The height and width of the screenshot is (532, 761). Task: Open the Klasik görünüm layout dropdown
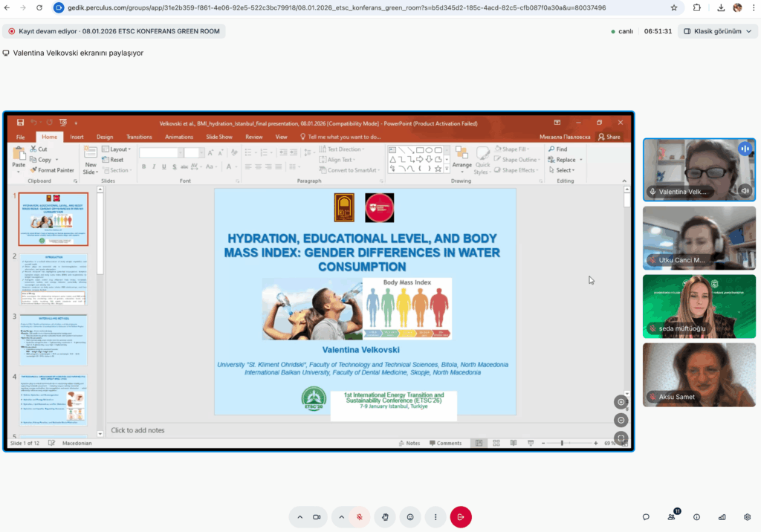click(717, 31)
